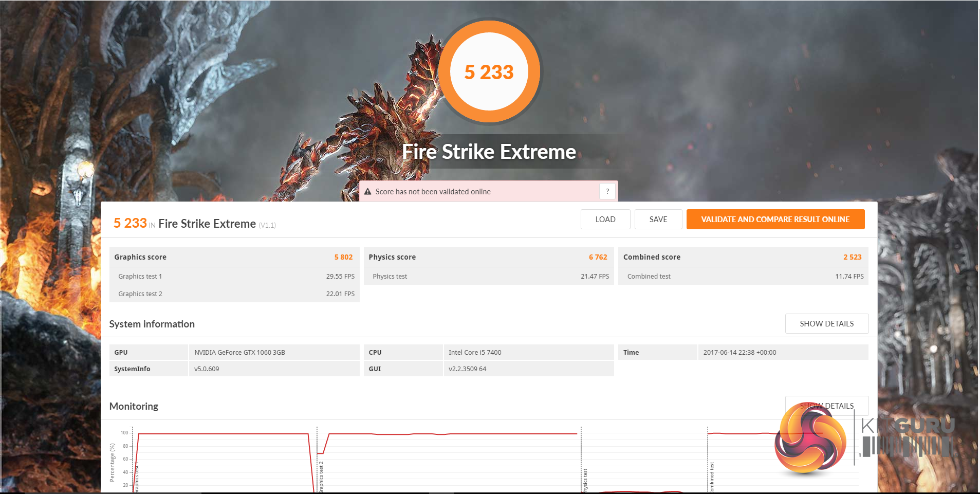Click the LOAD button

(605, 219)
